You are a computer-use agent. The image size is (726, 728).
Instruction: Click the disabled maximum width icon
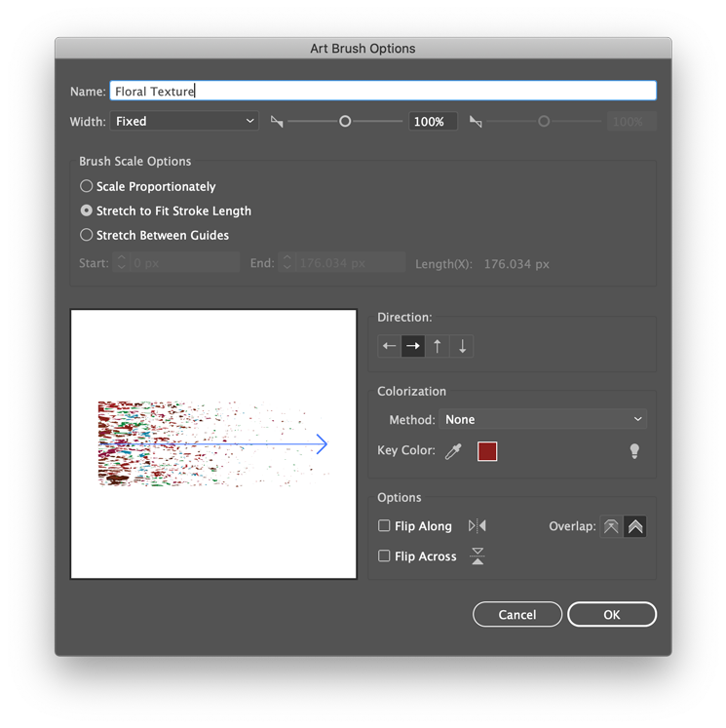click(x=476, y=122)
